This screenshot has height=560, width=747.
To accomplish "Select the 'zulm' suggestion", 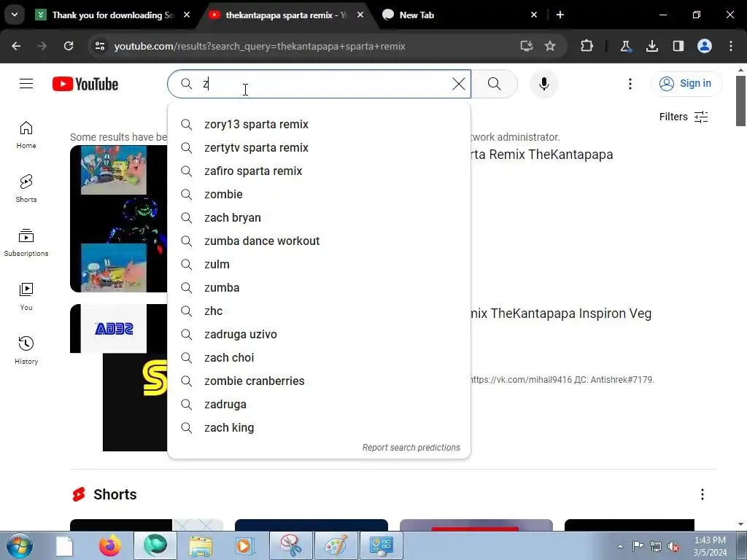I will [x=319, y=264].
